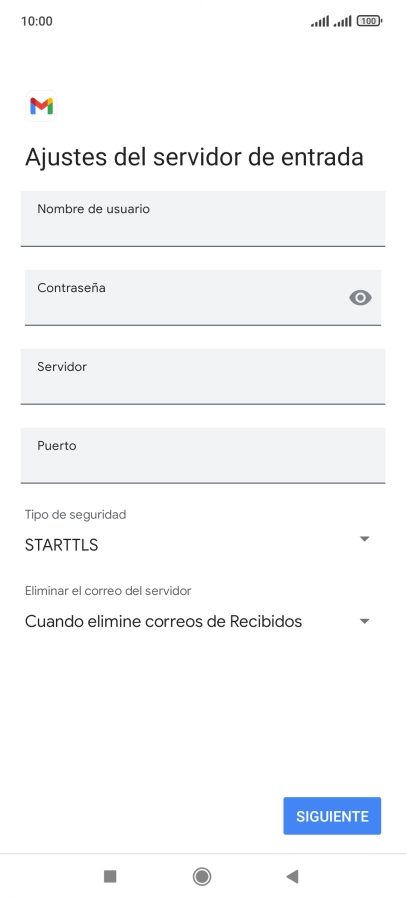Tap the Android back navigation triangle

[292, 876]
